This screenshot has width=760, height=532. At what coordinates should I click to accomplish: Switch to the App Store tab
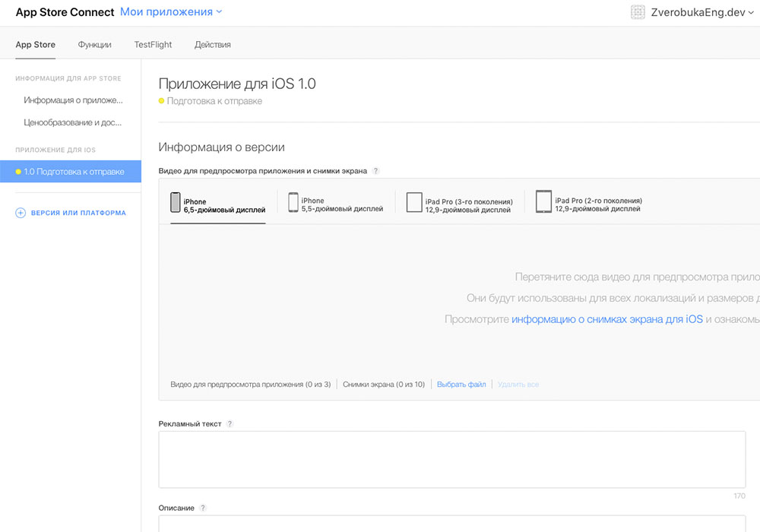[36, 45]
